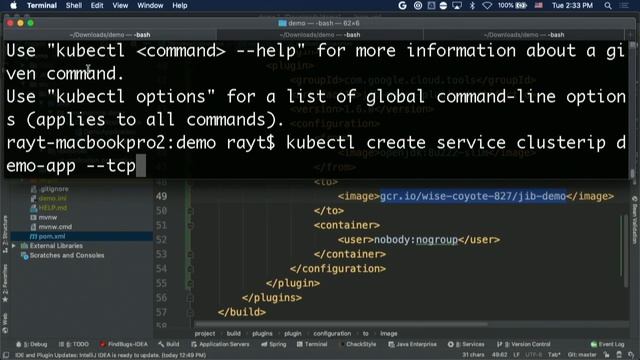Screen dimensions: 640x360
Task: Fold the plugins closing tag line 56
Action: pyautogui.click(x=190, y=298)
